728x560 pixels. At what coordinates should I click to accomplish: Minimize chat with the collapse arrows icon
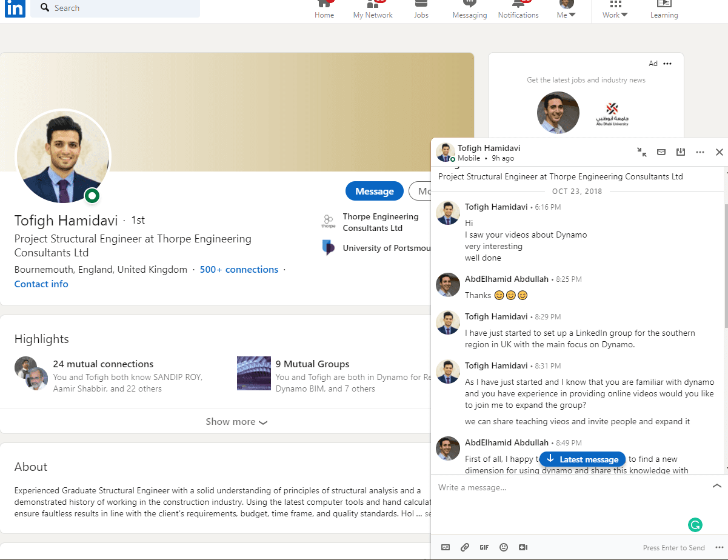[x=642, y=152]
